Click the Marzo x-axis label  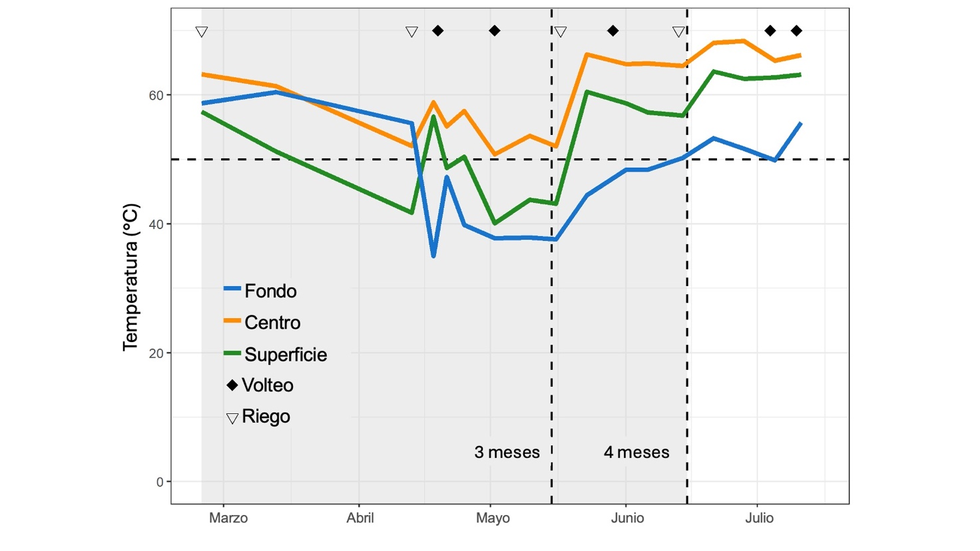click(228, 518)
